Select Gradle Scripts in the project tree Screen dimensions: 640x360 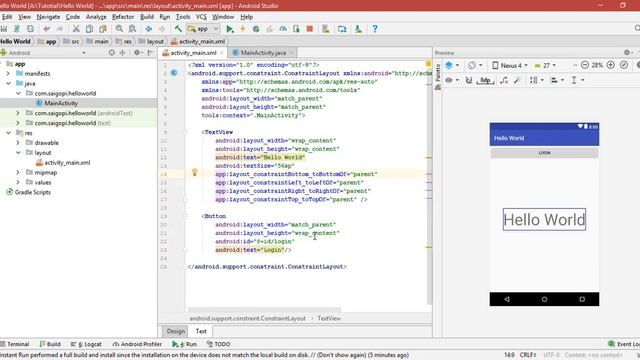32,192
